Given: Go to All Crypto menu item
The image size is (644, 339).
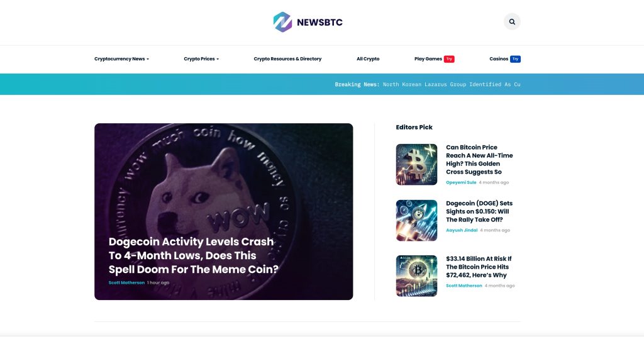Looking at the screenshot, I should tap(368, 58).
